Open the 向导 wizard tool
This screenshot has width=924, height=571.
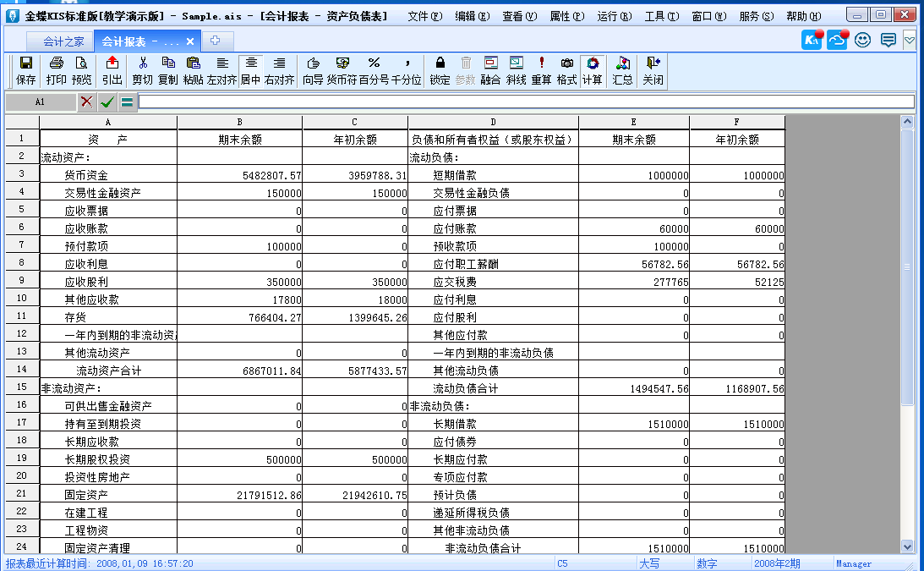tap(313, 70)
